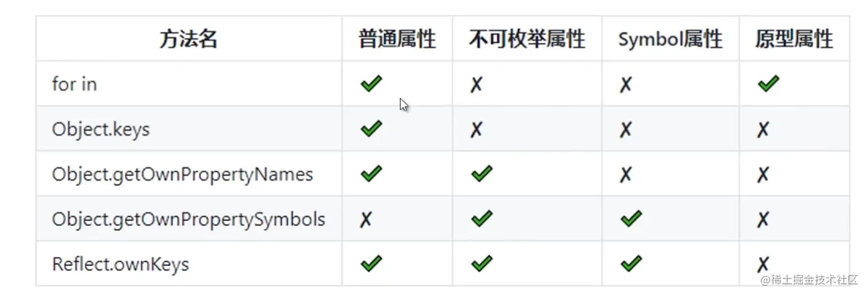This screenshot has height=296, width=868.
Task: Click the Reflect.ownKeys Symbol属性 checkmark
Action: click(x=631, y=264)
